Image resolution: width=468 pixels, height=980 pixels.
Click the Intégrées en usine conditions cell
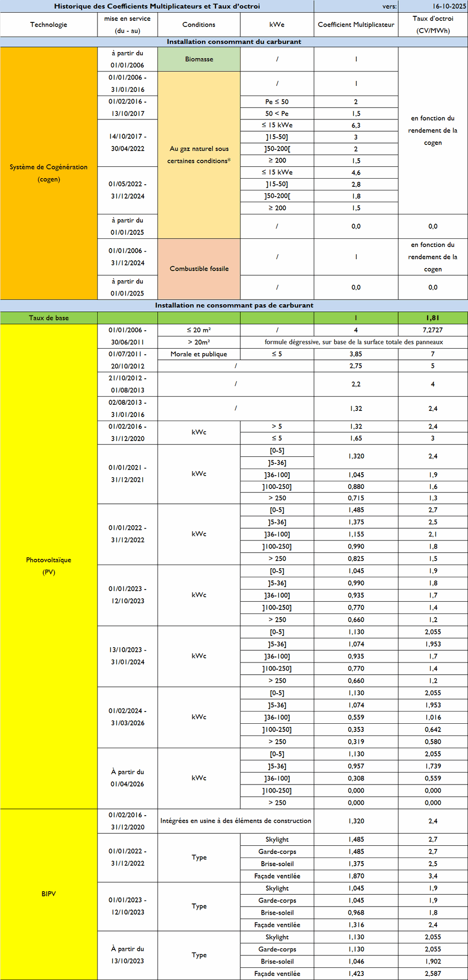pyautogui.click(x=235, y=821)
